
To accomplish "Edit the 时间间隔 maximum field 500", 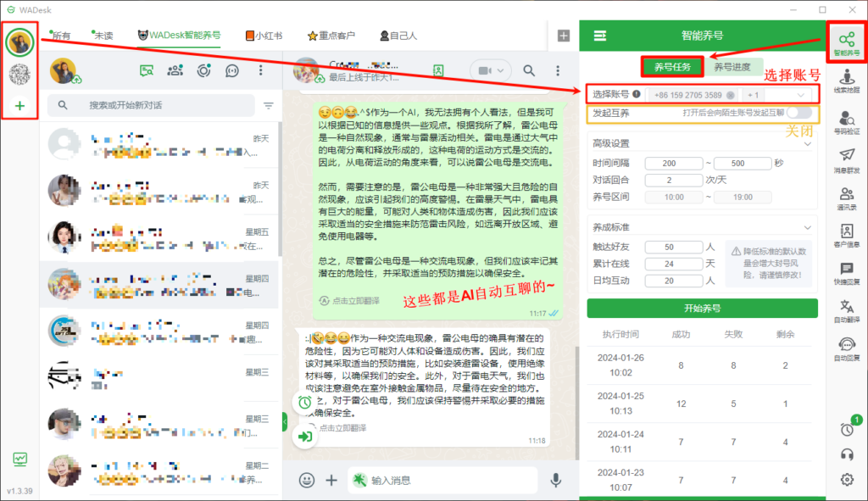I will 743,164.
